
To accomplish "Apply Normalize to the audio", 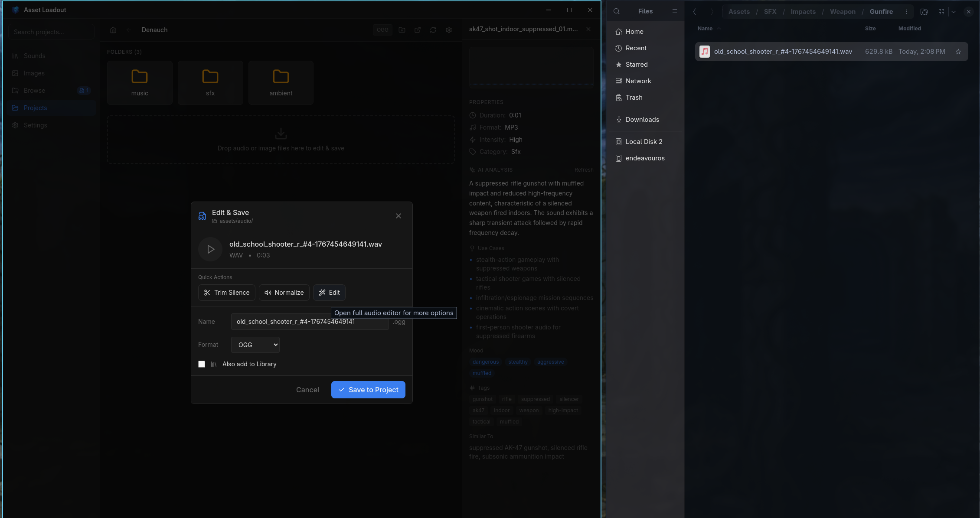I will 284,293.
